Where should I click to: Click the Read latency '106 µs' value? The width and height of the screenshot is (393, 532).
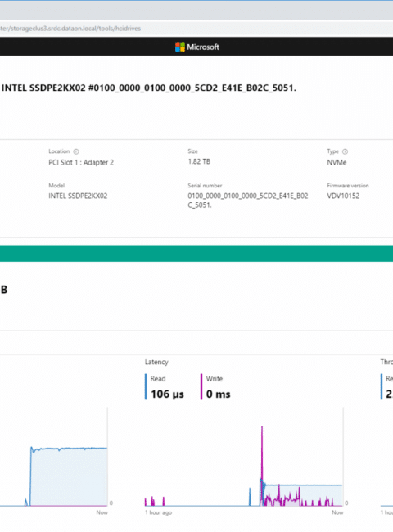[167, 394]
